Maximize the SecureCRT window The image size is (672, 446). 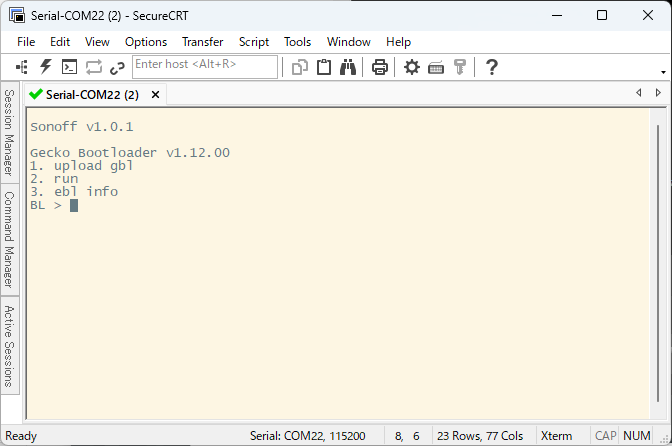(602, 15)
